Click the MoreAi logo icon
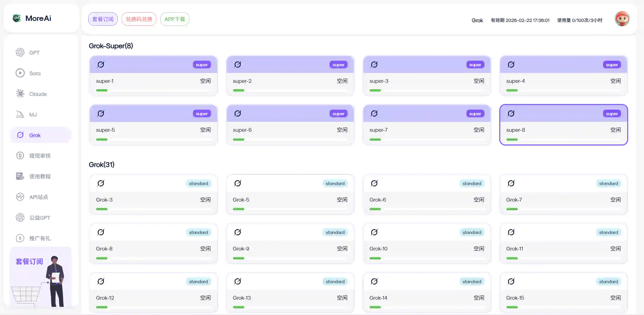Viewport: 644px width, 315px height. pos(17,18)
